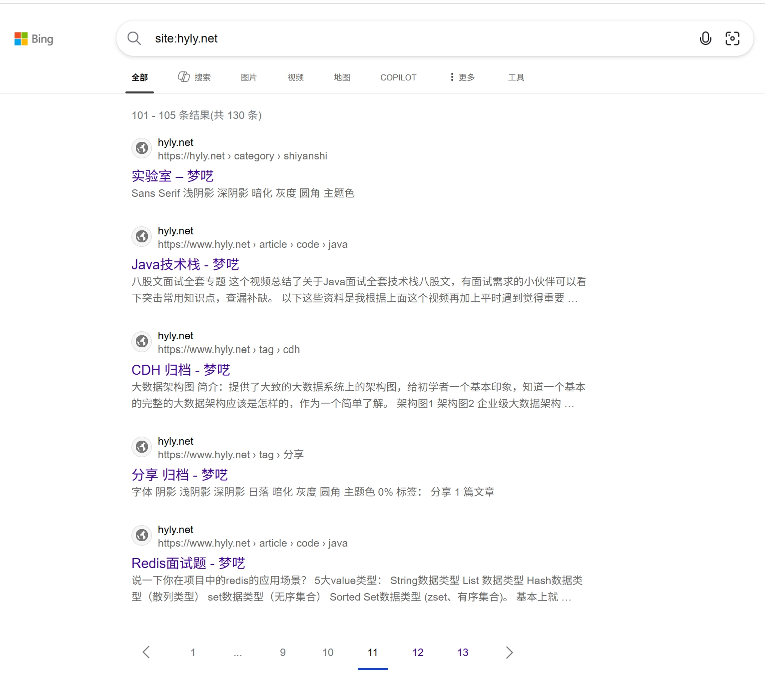The height and width of the screenshot is (700, 765).
Task: Click URL www.hyly.net › tag › cdh
Action: click(229, 350)
